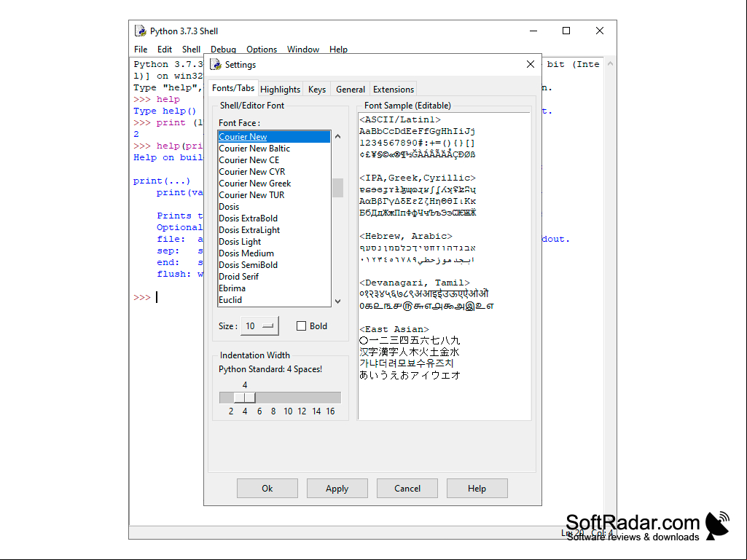Click the Help button in Settings
The width and height of the screenshot is (747, 560).
click(x=477, y=489)
